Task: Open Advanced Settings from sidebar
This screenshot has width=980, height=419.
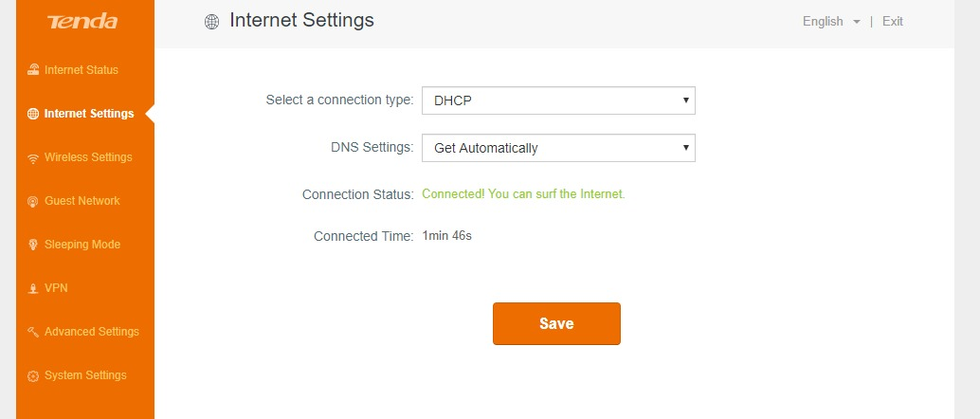Action: pos(92,332)
